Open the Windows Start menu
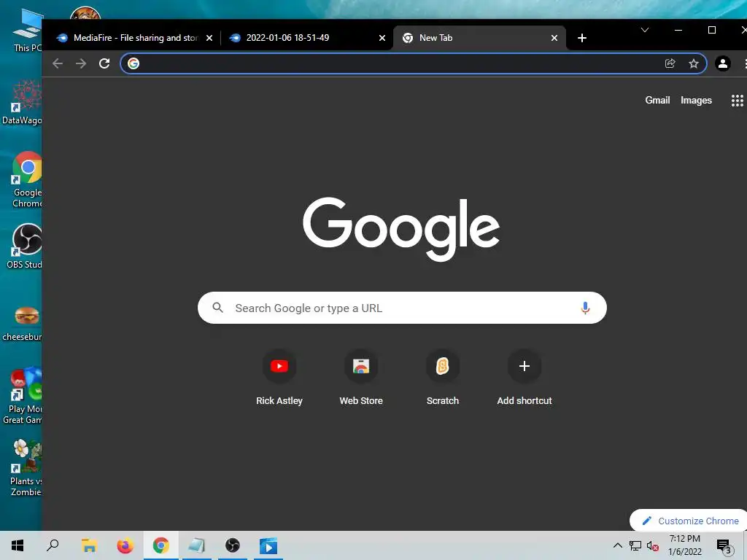 (x=18, y=545)
